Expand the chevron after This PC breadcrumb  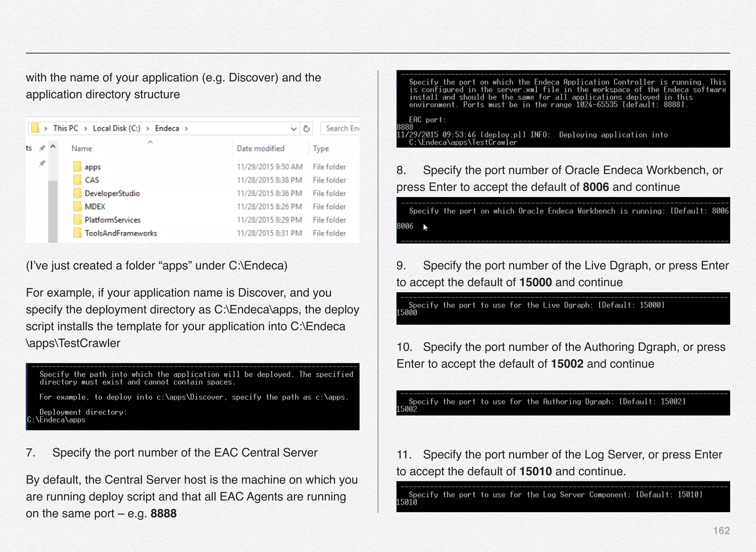(85, 128)
